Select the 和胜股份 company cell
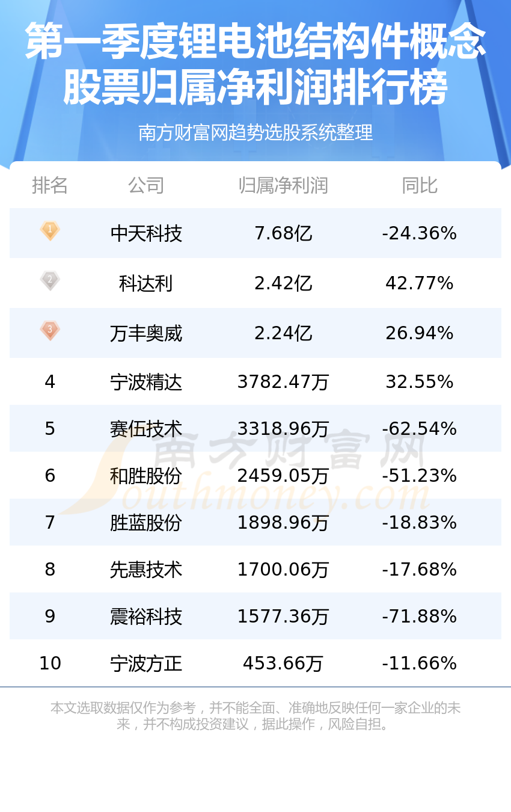 (x=146, y=476)
